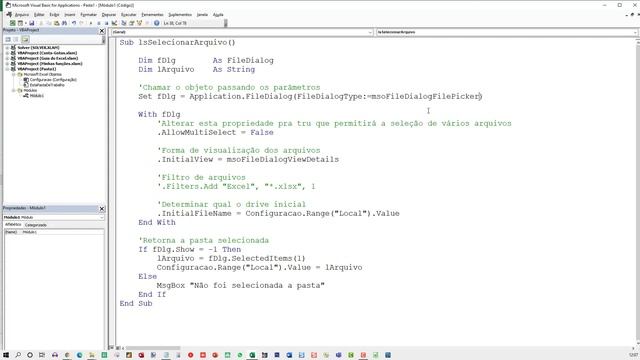Click the 'MsgBox "Não foi selecionada a pasta"' line
This screenshot has height=360, width=640.
[240, 285]
